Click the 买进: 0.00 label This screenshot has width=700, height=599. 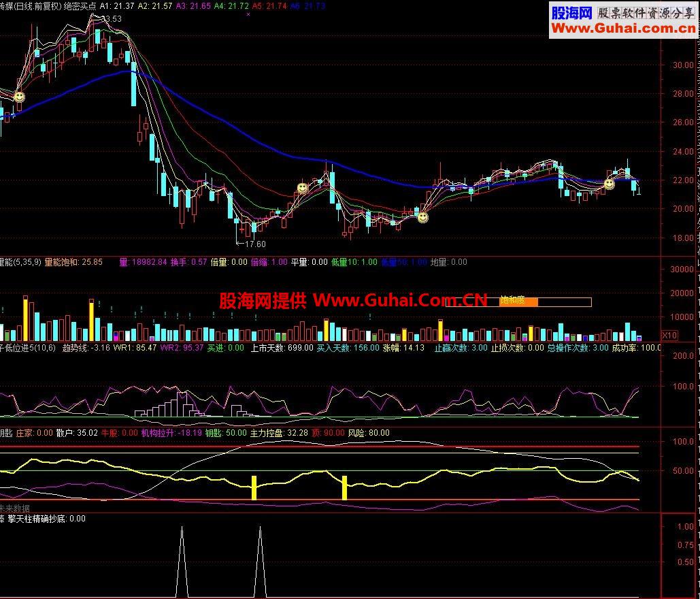click(x=225, y=348)
